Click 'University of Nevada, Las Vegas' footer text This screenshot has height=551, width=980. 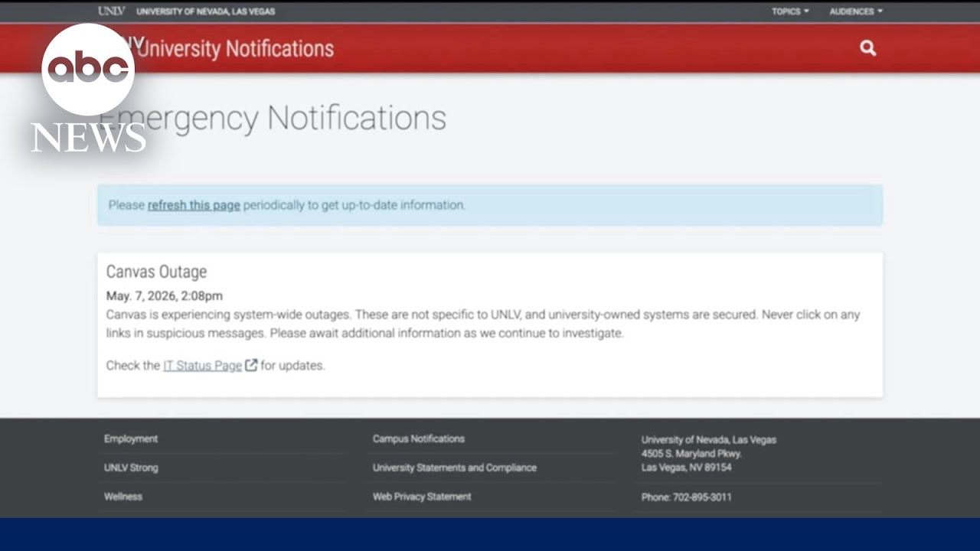[709, 440]
